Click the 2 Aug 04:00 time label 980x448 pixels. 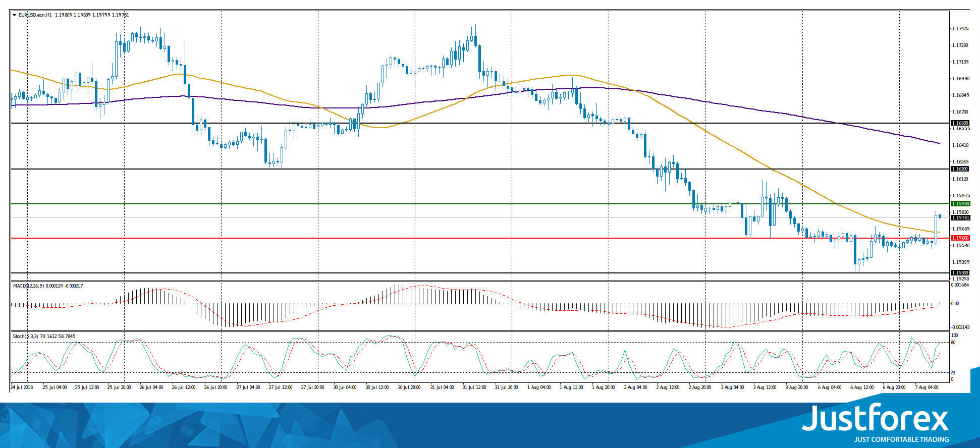coord(635,387)
